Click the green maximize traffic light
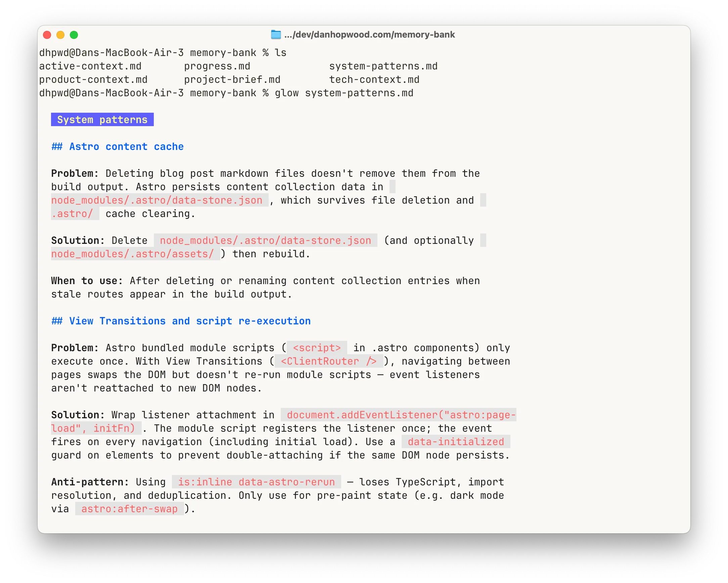728x583 pixels. (75, 35)
